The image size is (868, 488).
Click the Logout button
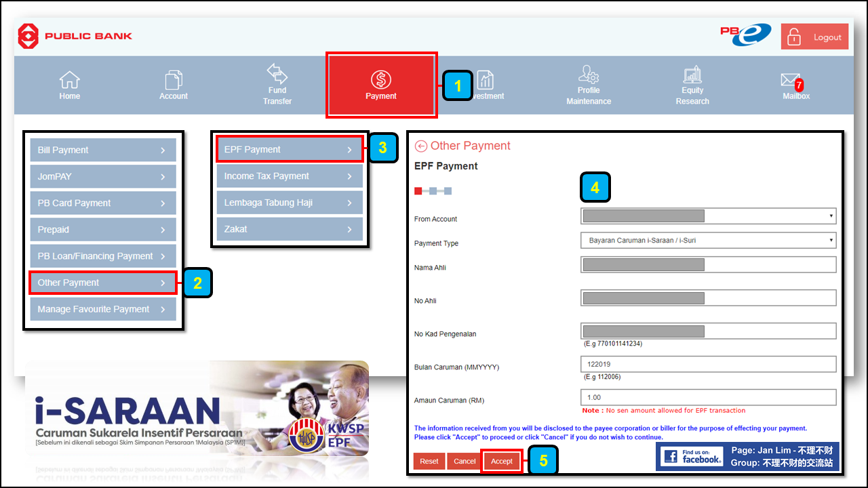814,37
